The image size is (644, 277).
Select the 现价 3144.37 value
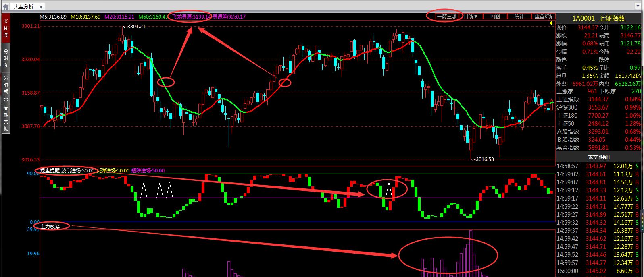pos(587,27)
